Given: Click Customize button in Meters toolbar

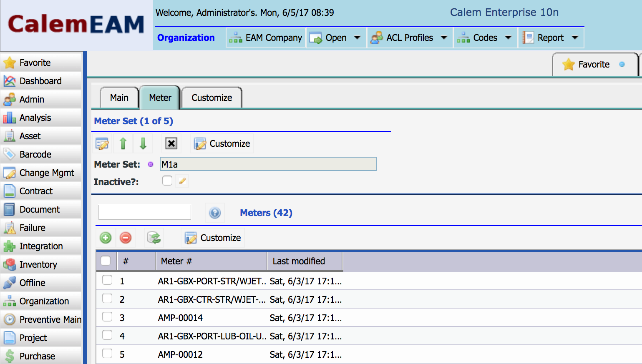Looking at the screenshot, I should tap(213, 238).
